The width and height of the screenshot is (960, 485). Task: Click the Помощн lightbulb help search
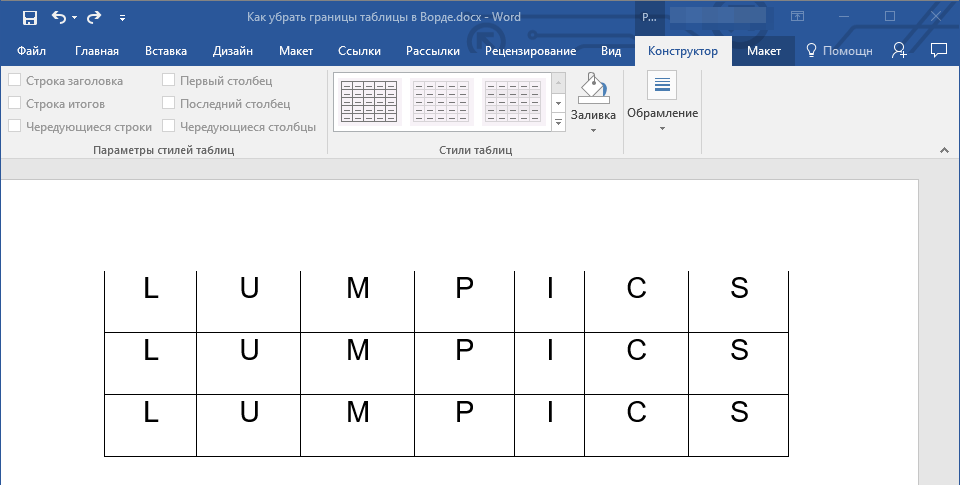coord(838,50)
